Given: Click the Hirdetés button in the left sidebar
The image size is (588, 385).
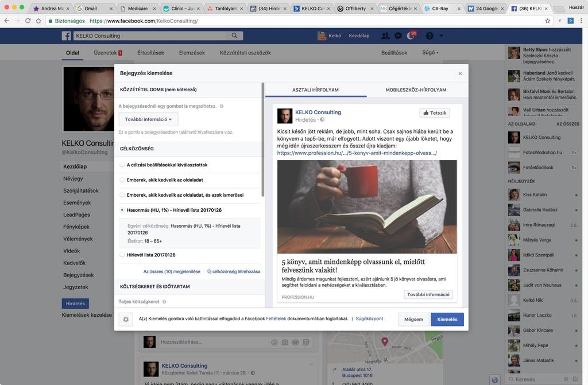Looking at the screenshot, I should click(75, 304).
